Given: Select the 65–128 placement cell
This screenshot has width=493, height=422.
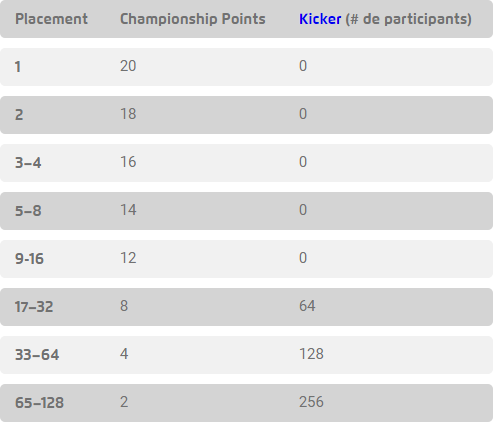Looking at the screenshot, I should [39, 403].
